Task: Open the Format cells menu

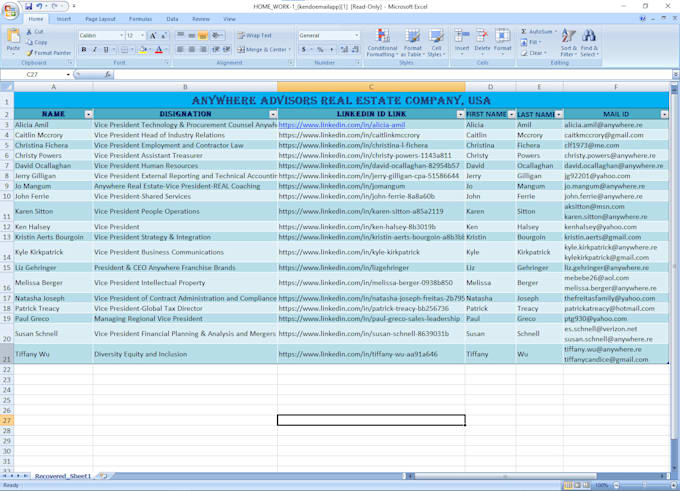Action: pos(503,43)
